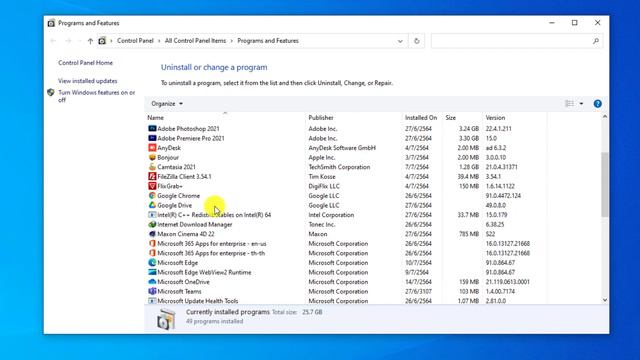The width and height of the screenshot is (640, 360).
Task: Navigate to All Control Panel Items breadcrumb
Action: click(195, 41)
